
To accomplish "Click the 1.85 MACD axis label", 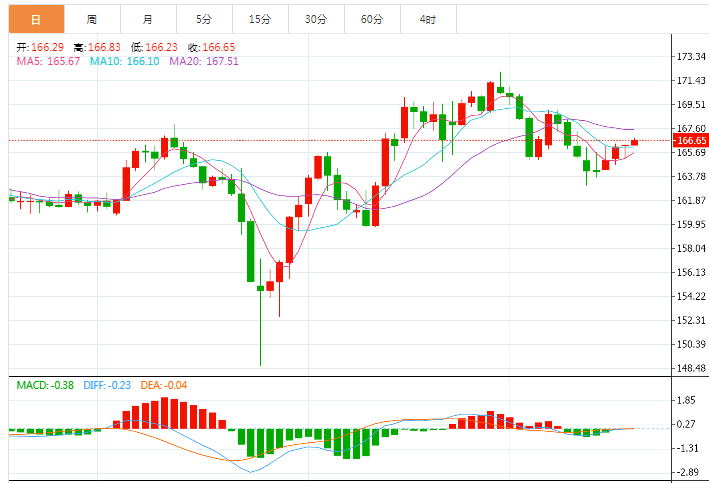I will pyautogui.click(x=686, y=400).
